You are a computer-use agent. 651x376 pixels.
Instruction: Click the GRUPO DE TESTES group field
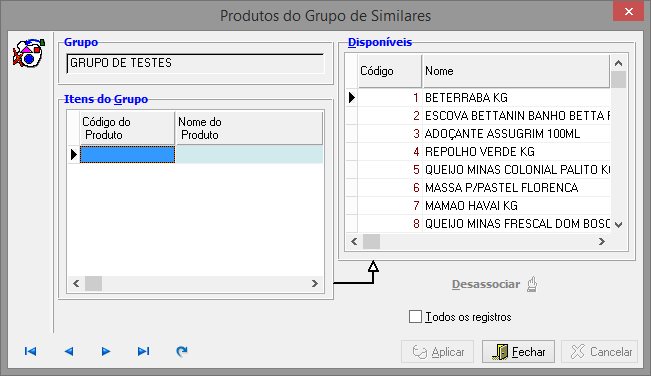click(195, 63)
